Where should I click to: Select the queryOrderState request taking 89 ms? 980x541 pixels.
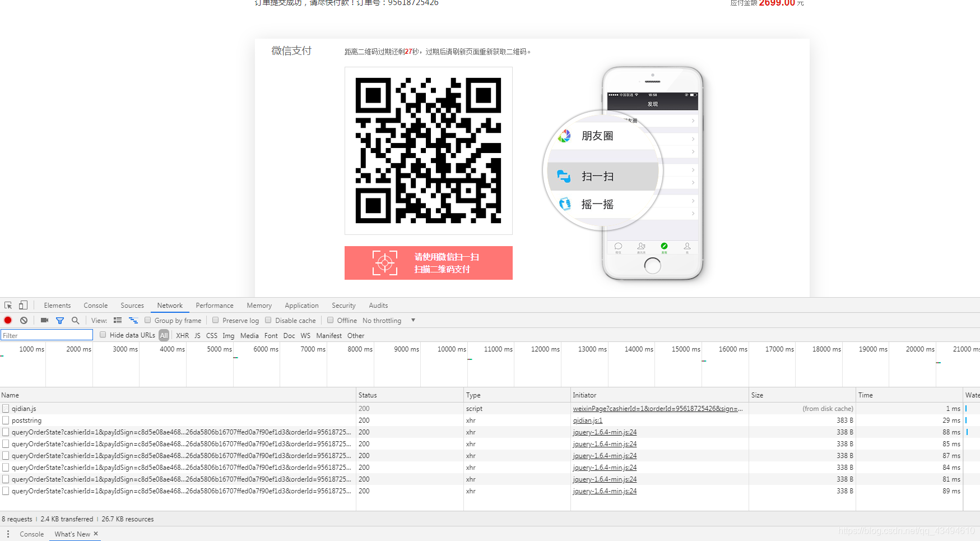[490, 491]
